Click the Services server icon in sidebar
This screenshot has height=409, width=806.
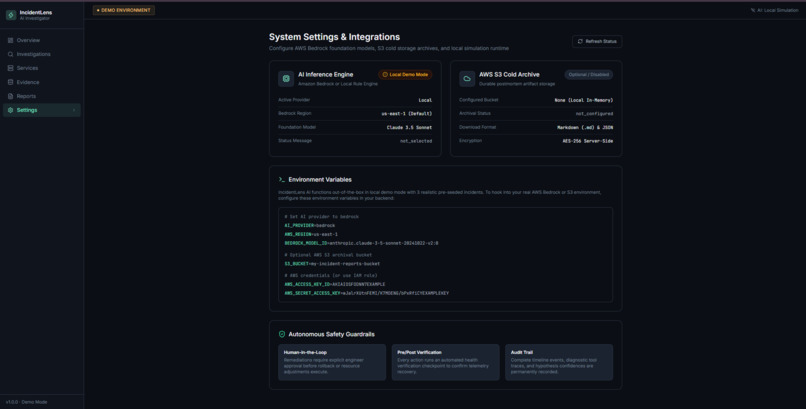[10, 68]
